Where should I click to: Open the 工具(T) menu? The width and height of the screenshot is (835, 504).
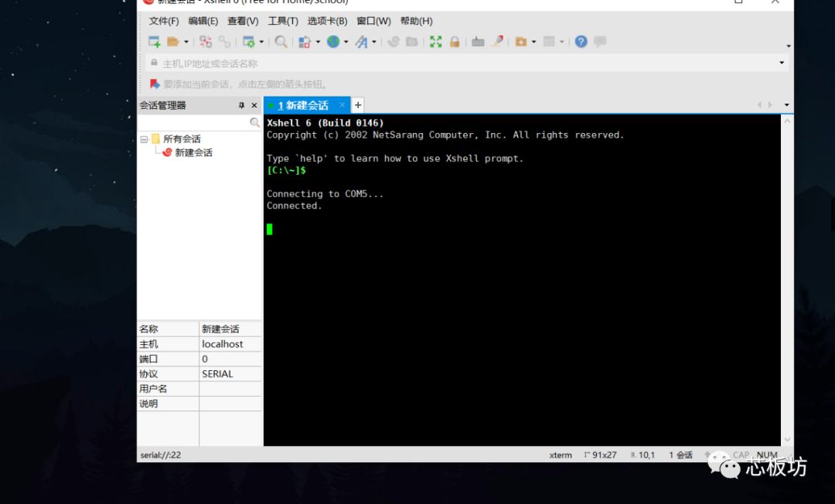point(283,21)
